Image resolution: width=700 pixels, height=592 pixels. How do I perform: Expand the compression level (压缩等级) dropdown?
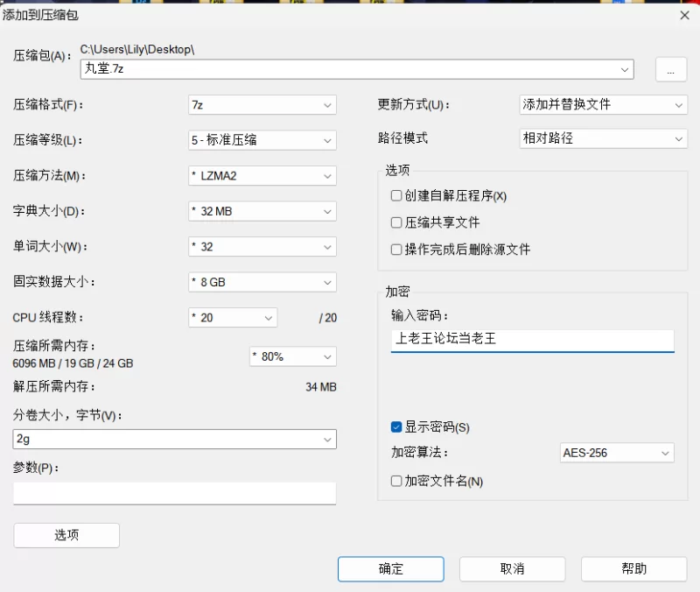pos(262,140)
